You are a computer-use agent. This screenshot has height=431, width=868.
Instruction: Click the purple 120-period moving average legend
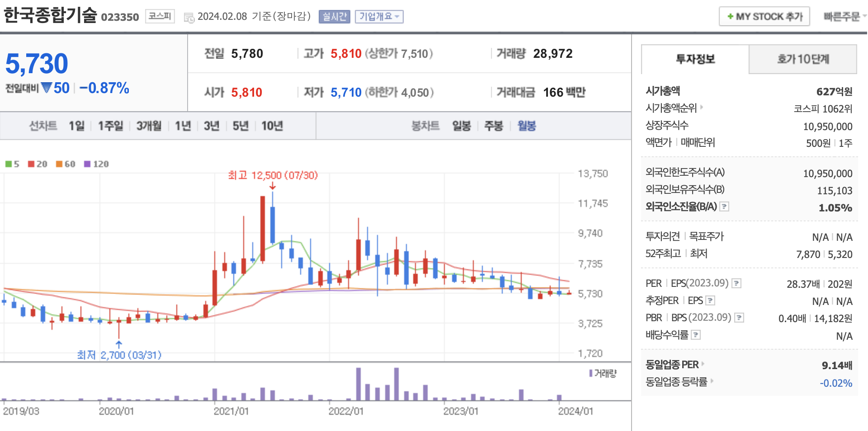[96, 164]
